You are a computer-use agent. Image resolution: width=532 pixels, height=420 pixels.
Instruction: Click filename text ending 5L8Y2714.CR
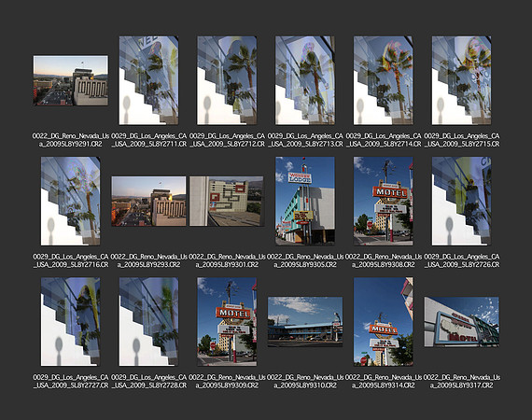point(383,140)
